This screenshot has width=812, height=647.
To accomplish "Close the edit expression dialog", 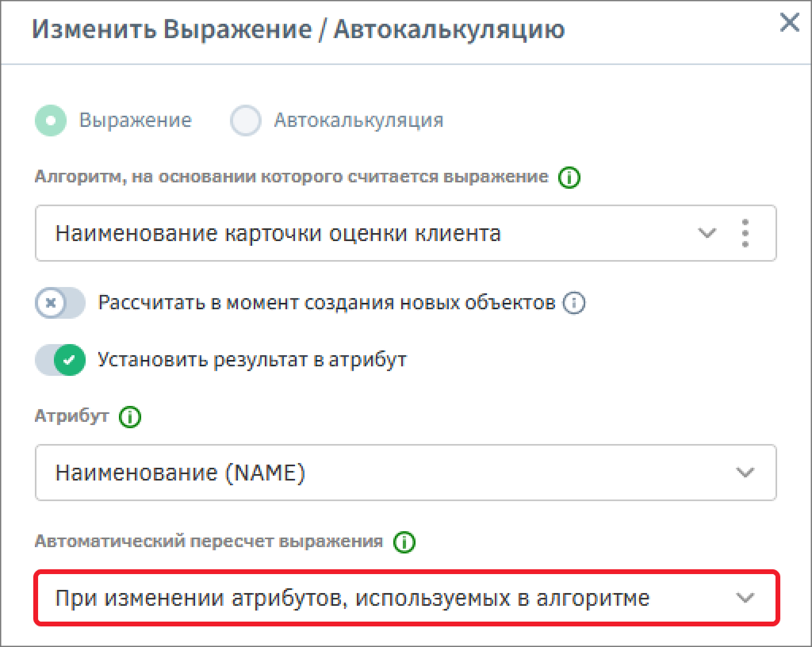I will (790, 23).
